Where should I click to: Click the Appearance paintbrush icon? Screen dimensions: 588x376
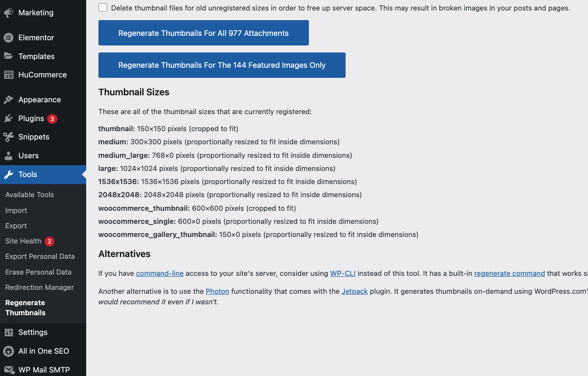tap(9, 100)
